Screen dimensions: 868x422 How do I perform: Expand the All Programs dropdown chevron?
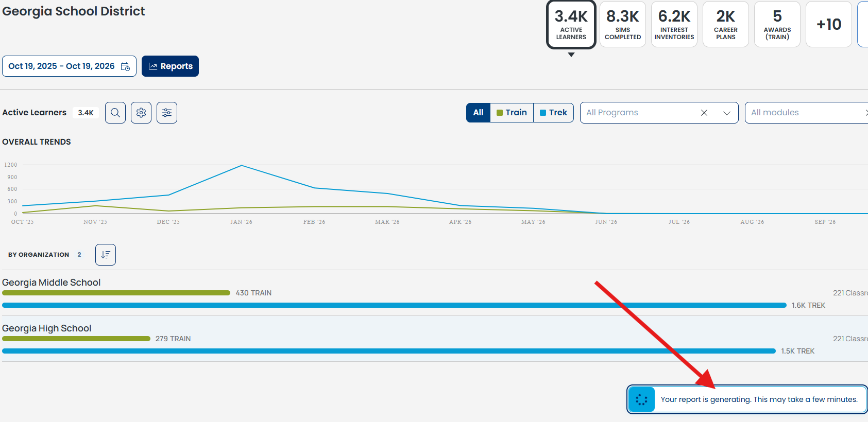coord(727,113)
